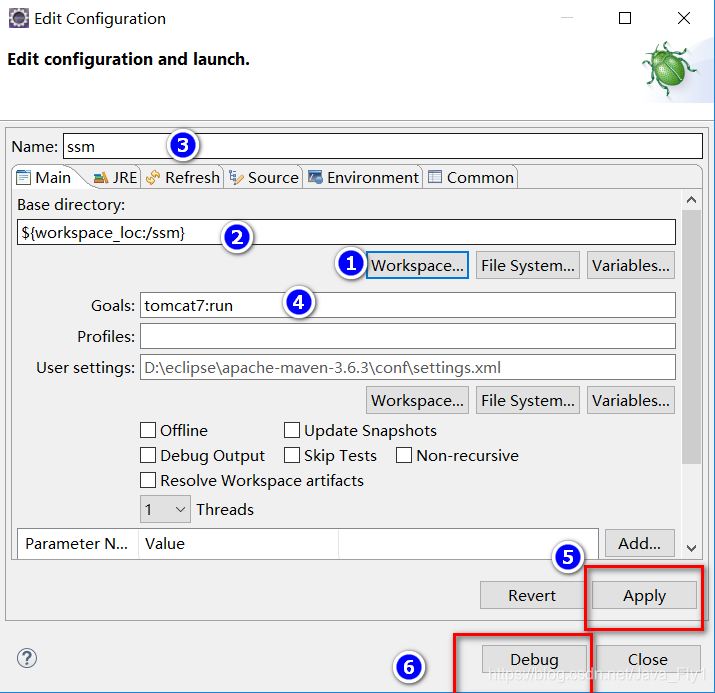Launch with the Debug button
Image resolution: width=715 pixels, height=693 pixels.
pyautogui.click(x=534, y=659)
